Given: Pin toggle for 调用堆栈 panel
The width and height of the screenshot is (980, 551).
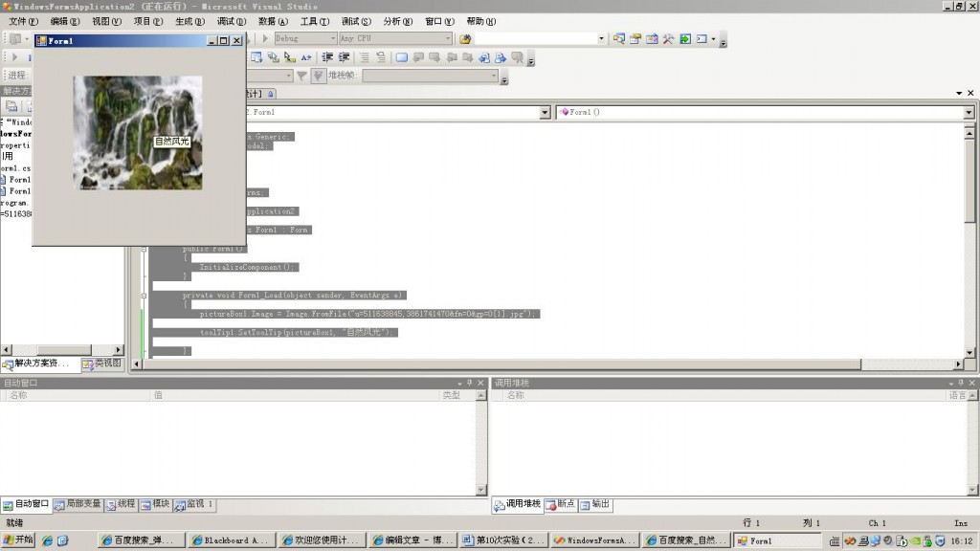Looking at the screenshot, I should pos(961,383).
